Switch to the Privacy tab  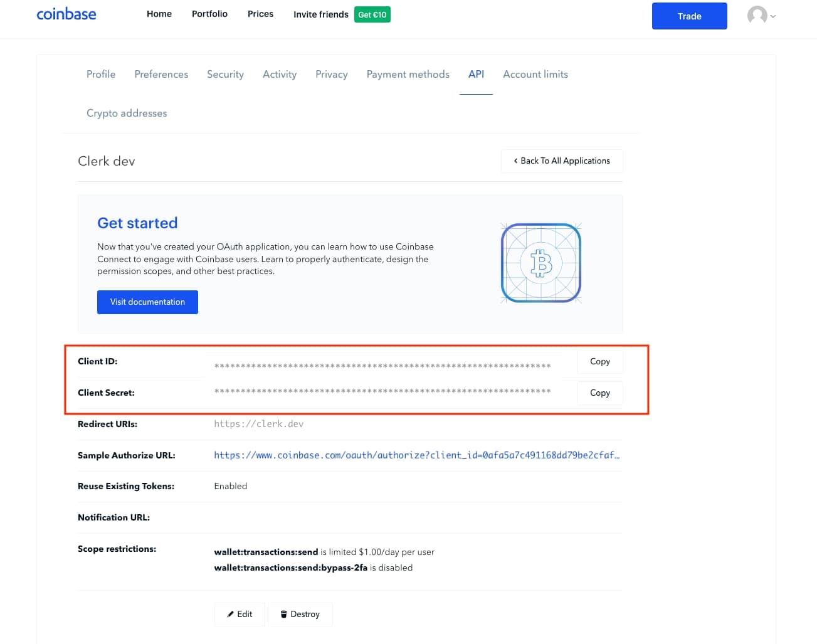click(332, 74)
